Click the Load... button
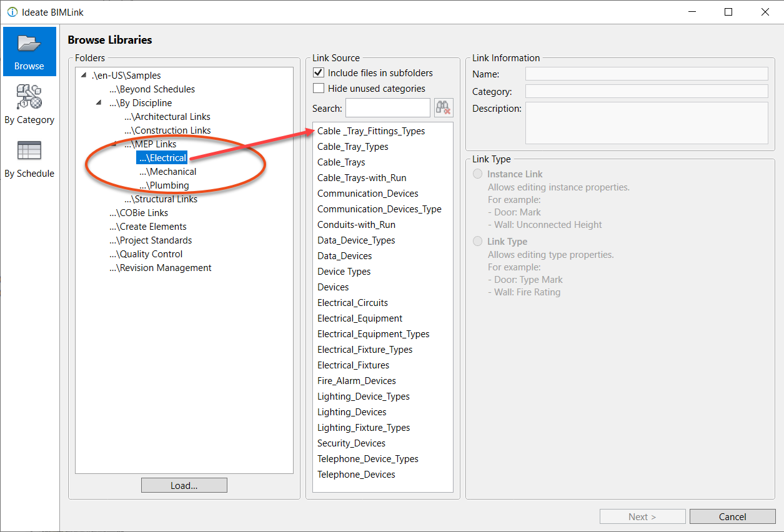The image size is (784, 532). coord(184,485)
